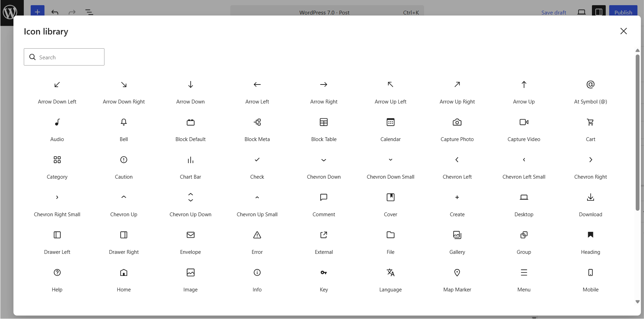This screenshot has width=644, height=319.
Task: Pick the Envelope icon
Action: 191,235
